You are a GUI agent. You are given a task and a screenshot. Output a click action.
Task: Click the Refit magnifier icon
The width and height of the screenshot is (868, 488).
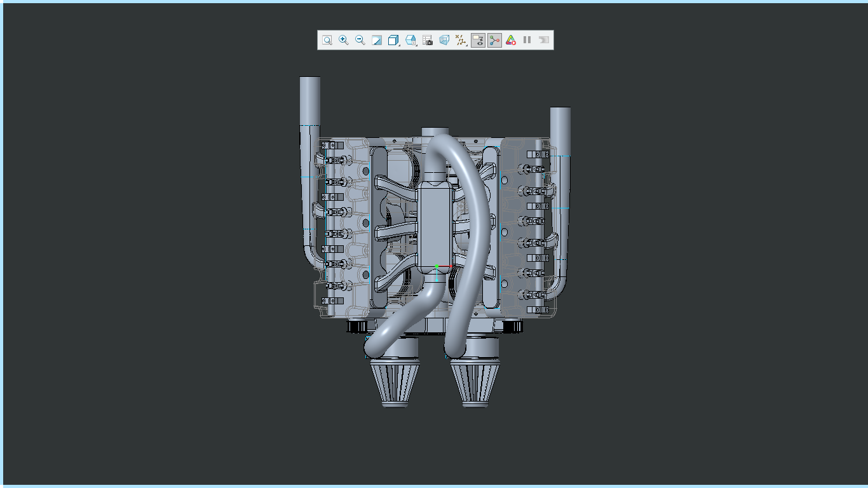(327, 40)
